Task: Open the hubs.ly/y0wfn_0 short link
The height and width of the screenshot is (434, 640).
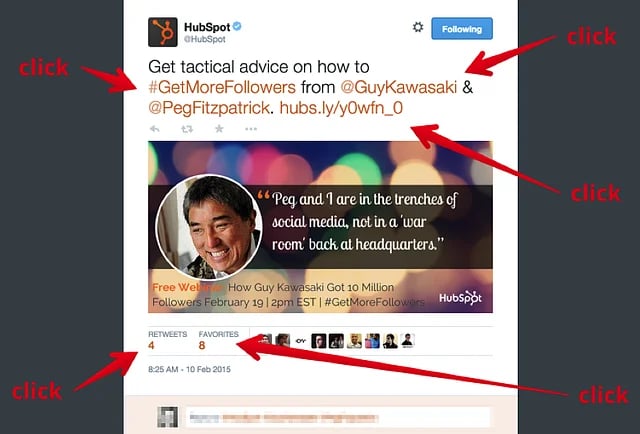Action: tap(341, 108)
